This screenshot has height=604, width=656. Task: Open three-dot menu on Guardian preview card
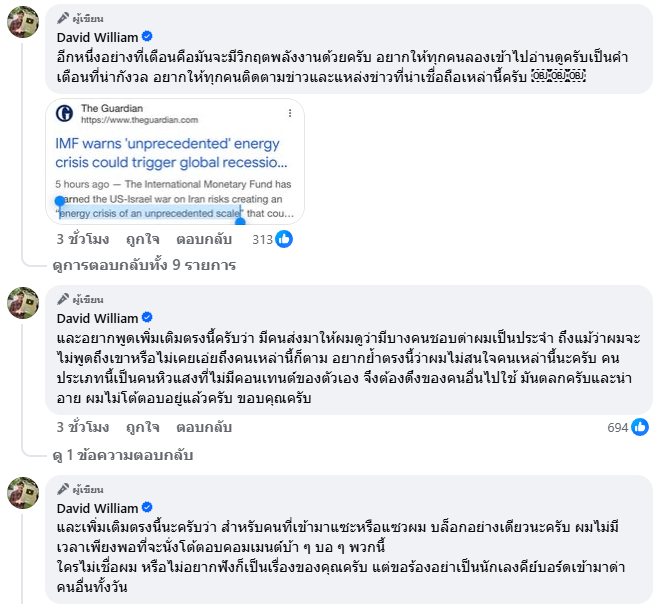[290, 113]
